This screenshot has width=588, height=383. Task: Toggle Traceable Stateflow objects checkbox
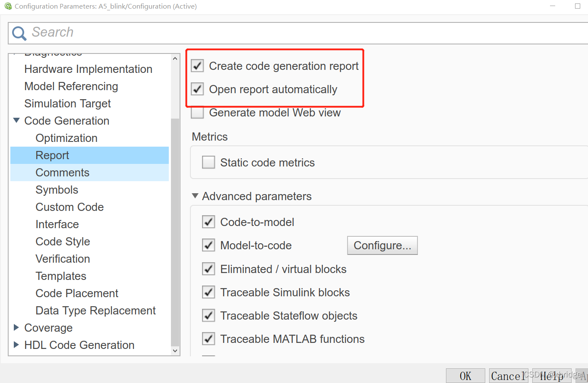coord(209,316)
